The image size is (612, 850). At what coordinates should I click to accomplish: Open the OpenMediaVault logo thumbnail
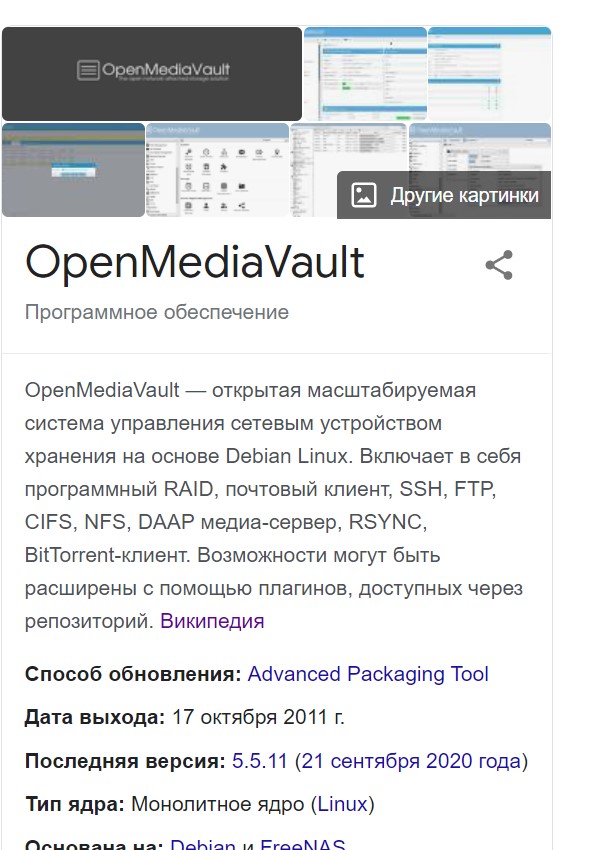click(x=152, y=74)
